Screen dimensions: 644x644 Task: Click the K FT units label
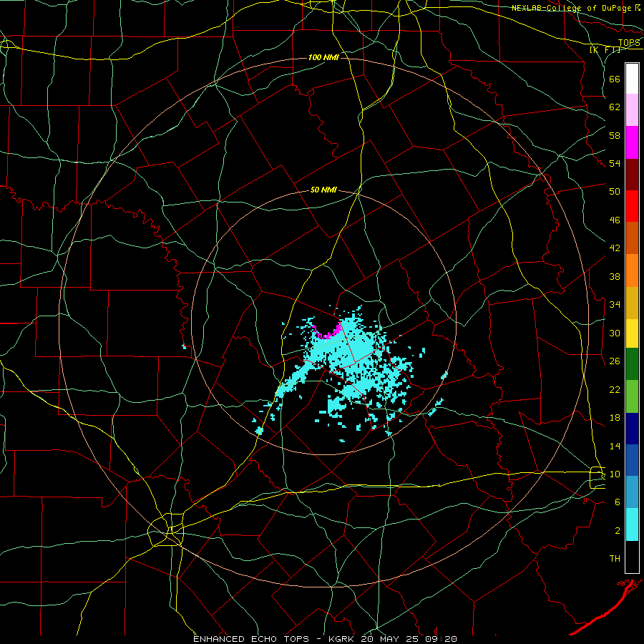point(606,49)
